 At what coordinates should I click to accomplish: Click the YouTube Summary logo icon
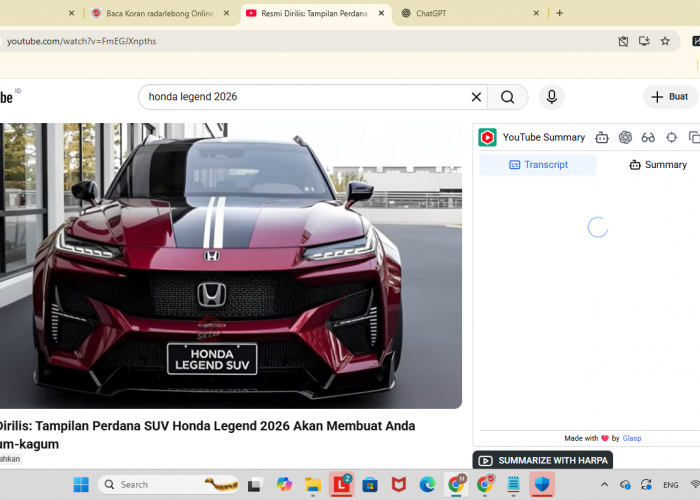pos(487,138)
